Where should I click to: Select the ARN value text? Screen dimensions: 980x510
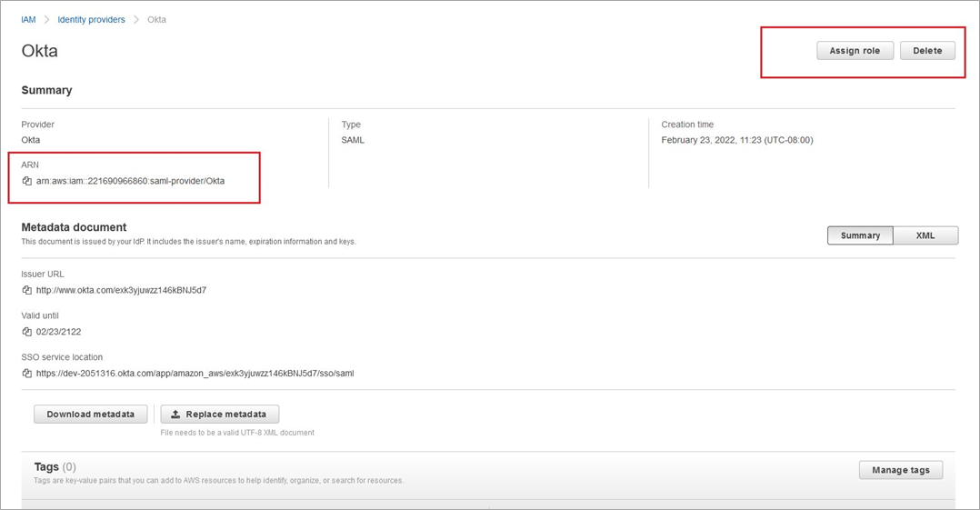click(x=131, y=181)
